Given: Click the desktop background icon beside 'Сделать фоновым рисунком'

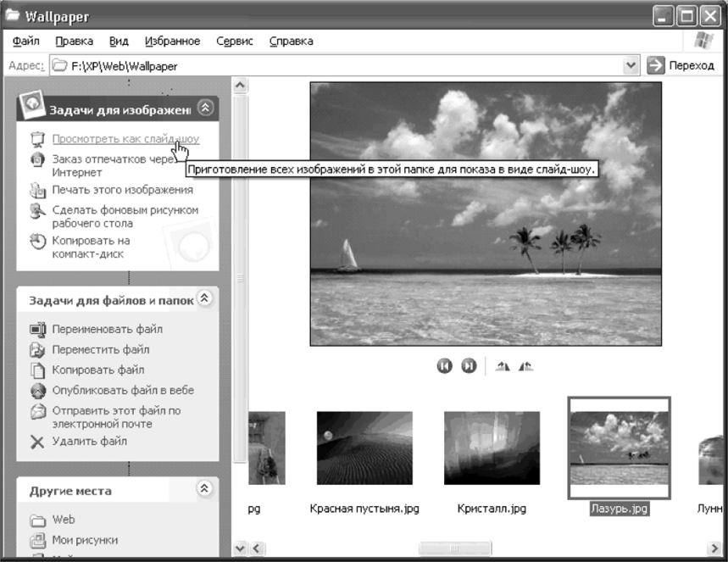Looking at the screenshot, I should 37,210.
